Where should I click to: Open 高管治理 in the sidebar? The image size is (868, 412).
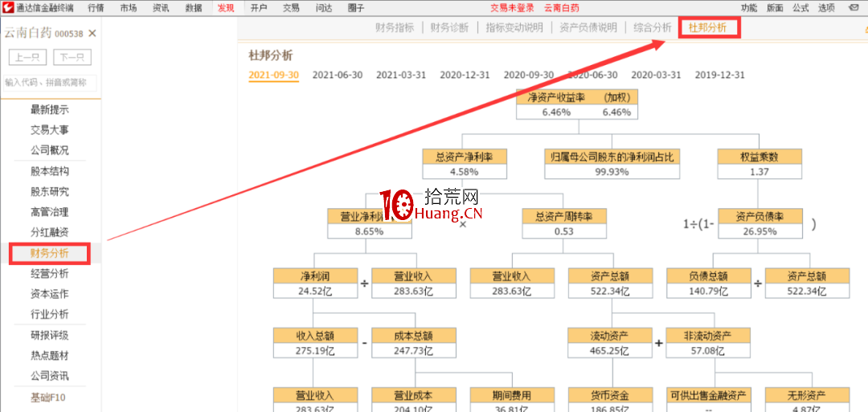tap(50, 212)
